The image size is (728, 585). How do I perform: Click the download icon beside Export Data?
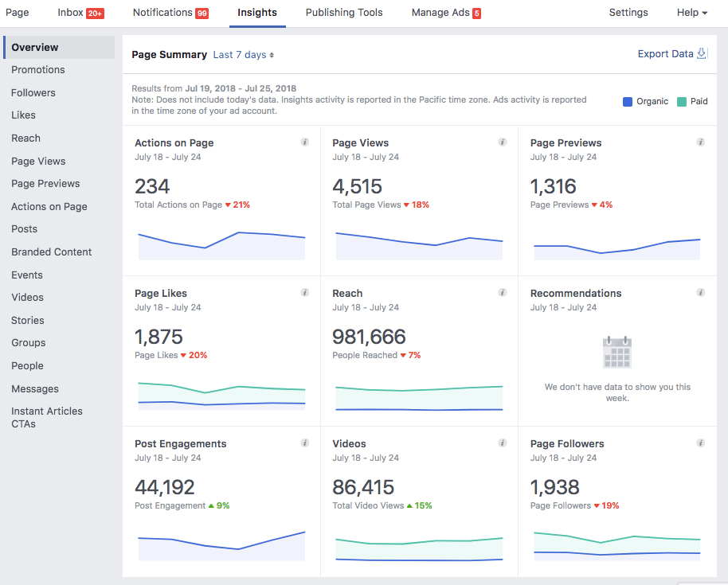tap(700, 53)
